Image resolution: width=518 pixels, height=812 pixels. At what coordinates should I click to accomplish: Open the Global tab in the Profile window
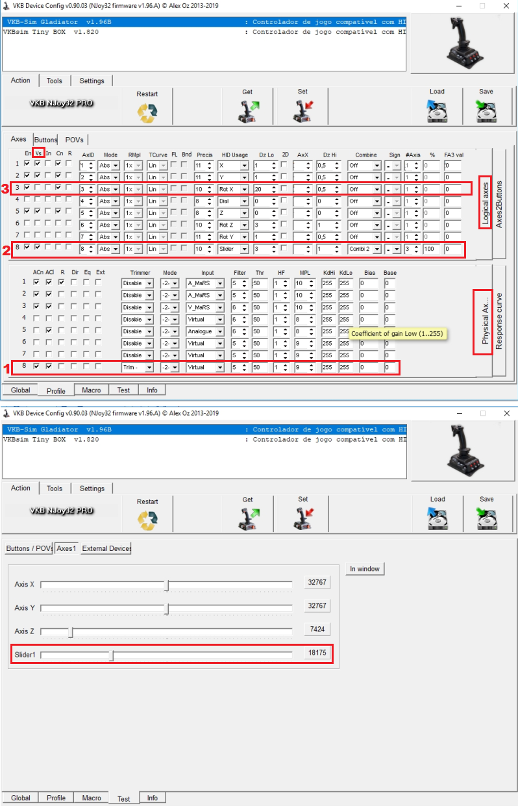tap(20, 390)
